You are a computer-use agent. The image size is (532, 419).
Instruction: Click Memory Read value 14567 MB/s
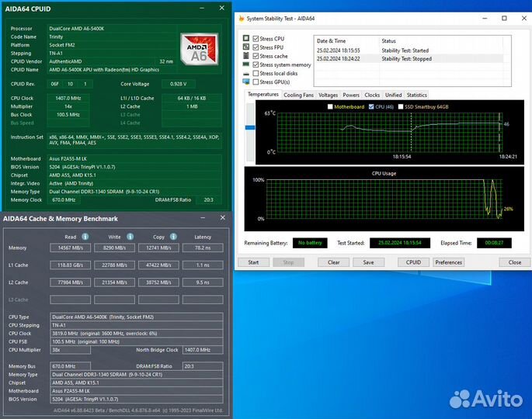pos(70,248)
